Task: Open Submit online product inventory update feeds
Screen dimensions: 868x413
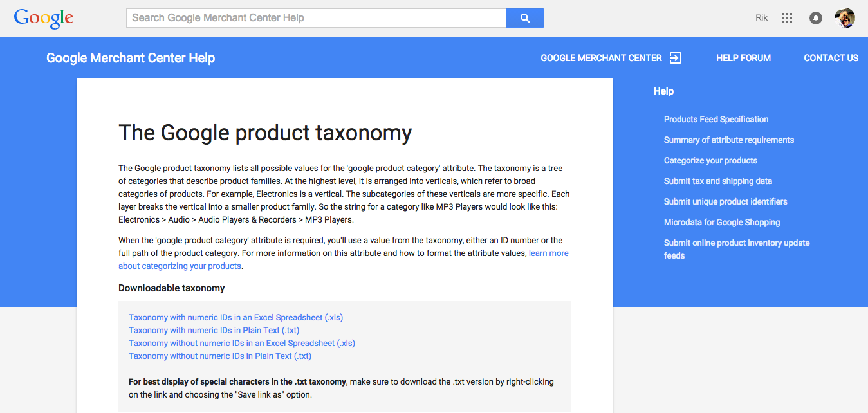Action: (x=737, y=249)
